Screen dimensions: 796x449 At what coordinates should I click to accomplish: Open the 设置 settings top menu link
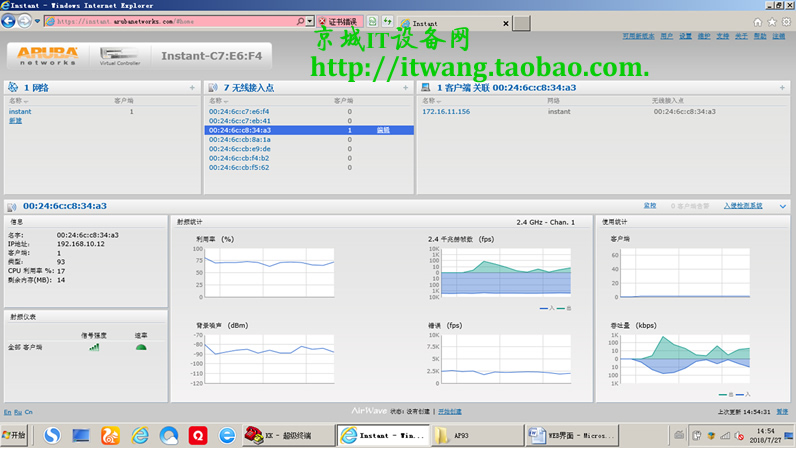point(685,36)
